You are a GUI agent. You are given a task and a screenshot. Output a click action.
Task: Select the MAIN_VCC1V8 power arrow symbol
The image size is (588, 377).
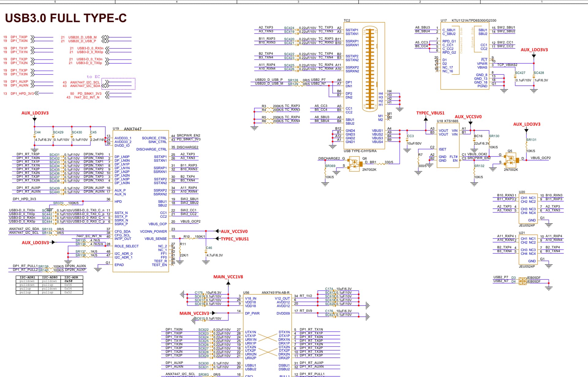point(228,283)
